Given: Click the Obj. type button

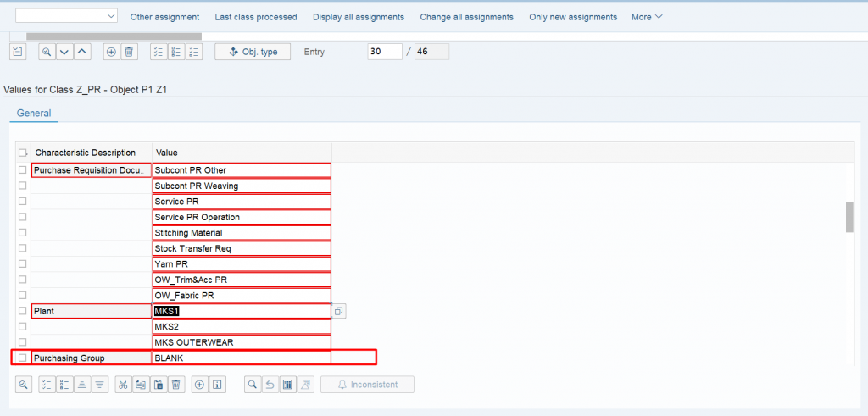Looking at the screenshot, I should [x=253, y=52].
